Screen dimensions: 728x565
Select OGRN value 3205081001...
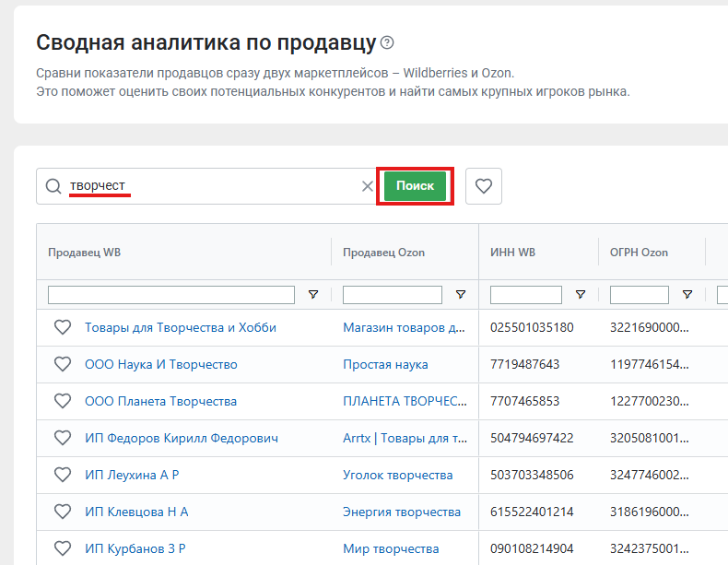click(x=650, y=438)
